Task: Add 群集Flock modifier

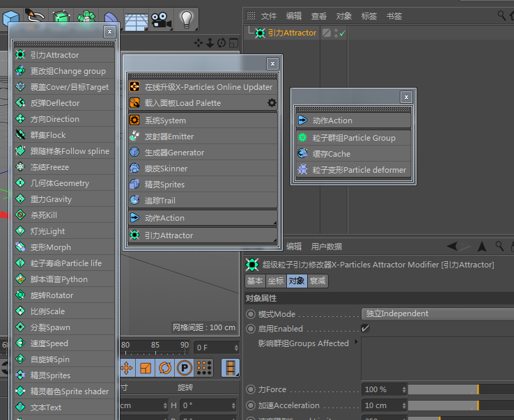Action: [x=64, y=135]
